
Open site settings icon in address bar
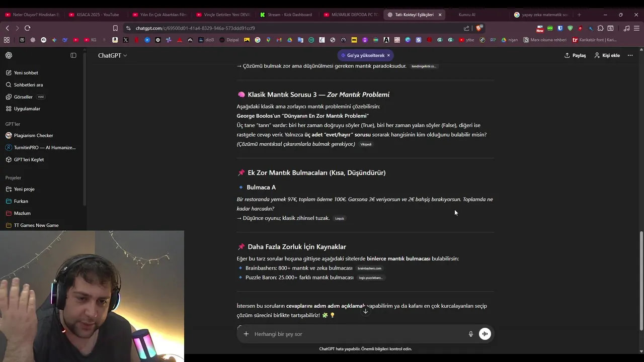coord(129,28)
